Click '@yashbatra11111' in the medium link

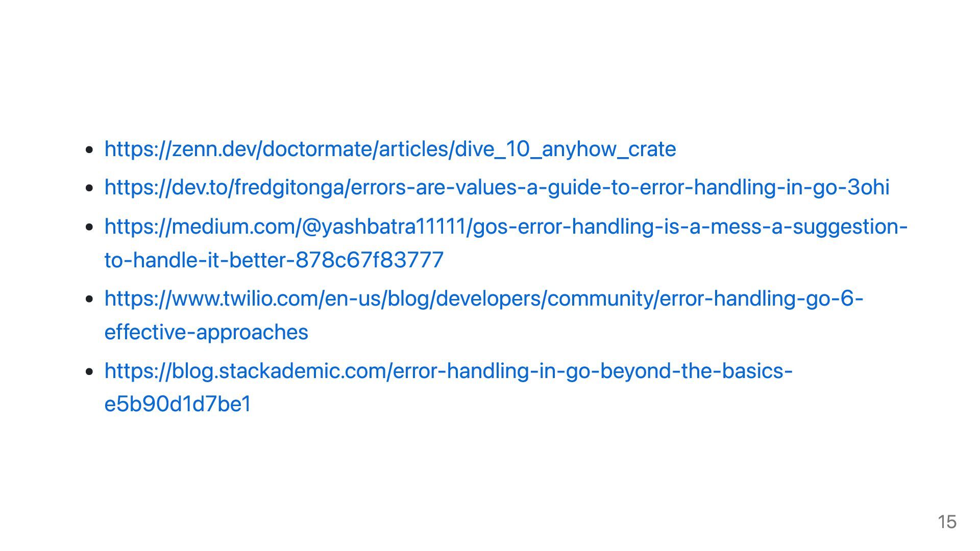[384, 226]
